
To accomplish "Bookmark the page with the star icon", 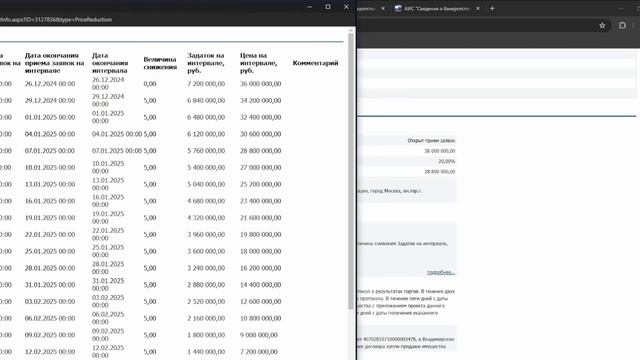I will pyautogui.click(x=602, y=25).
